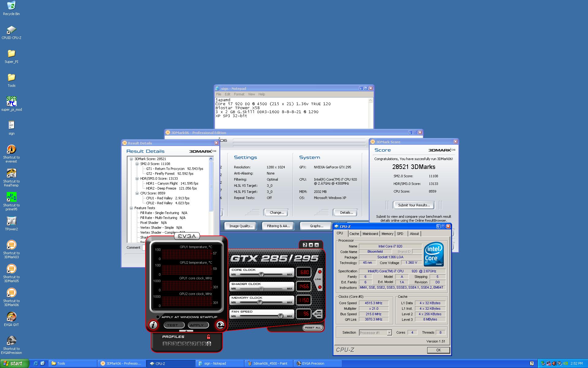
Task: Launch Shortcut to EVGAPrecision icon
Action: 11,345
